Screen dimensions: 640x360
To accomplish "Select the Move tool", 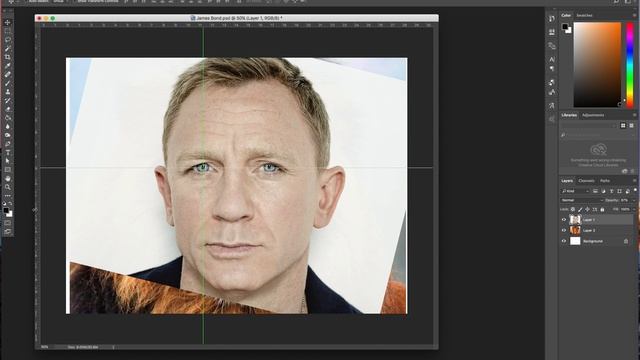I will coord(8,22).
